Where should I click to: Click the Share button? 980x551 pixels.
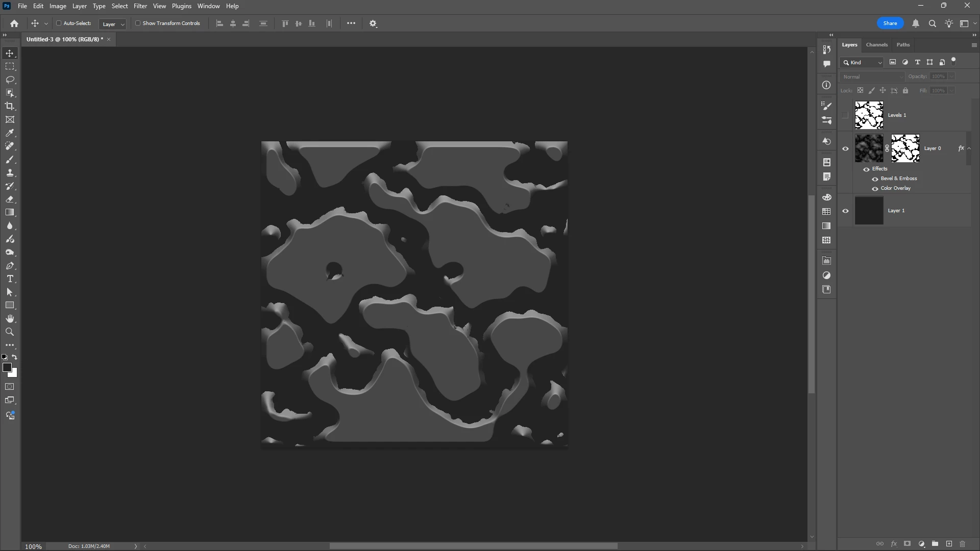pos(890,23)
